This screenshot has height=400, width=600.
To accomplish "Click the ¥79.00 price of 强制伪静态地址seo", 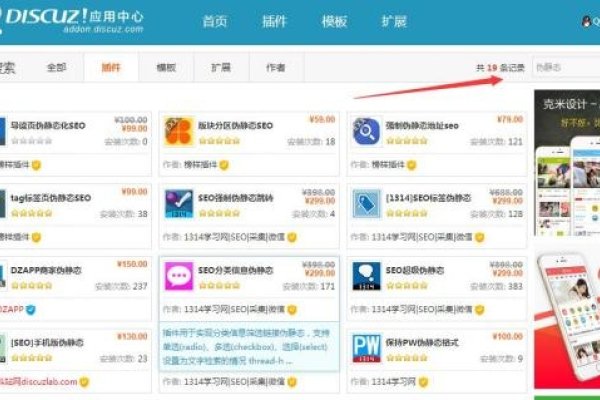I will click(510, 119).
